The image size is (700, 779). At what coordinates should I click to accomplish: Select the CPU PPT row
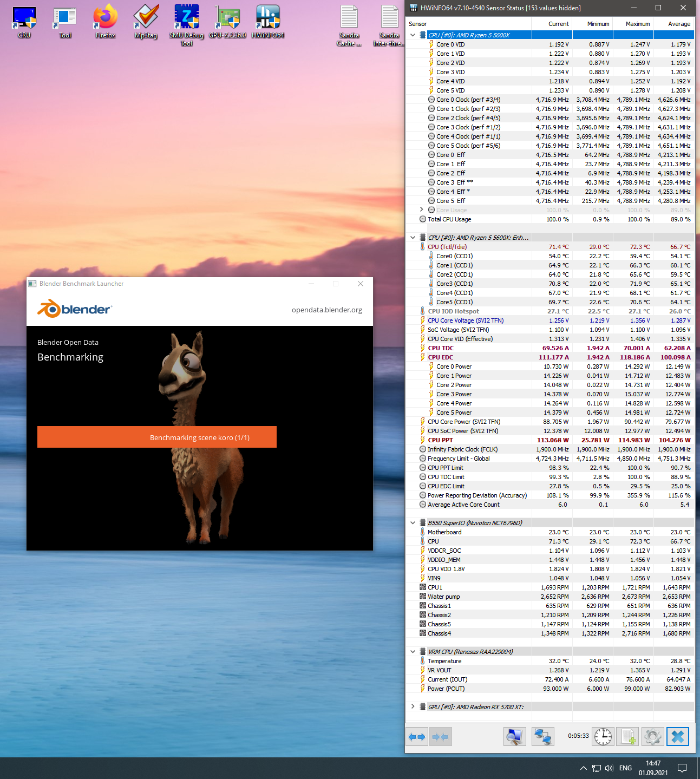tap(550, 440)
